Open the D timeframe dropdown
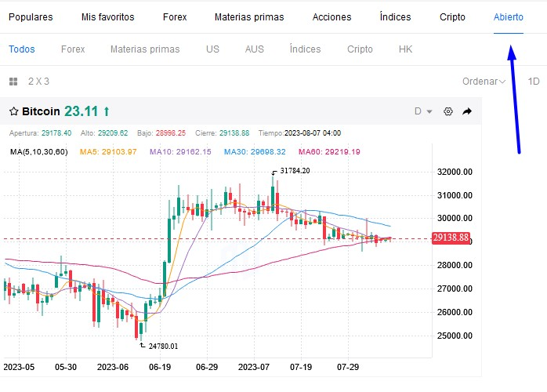Viewport: 547px width, 392px height. coord(422,111)
